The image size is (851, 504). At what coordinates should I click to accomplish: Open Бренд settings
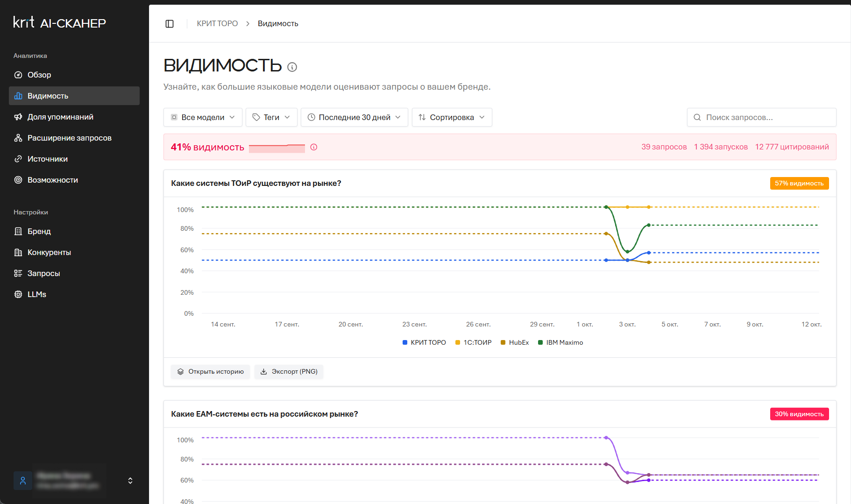click(x=74, y=231)
